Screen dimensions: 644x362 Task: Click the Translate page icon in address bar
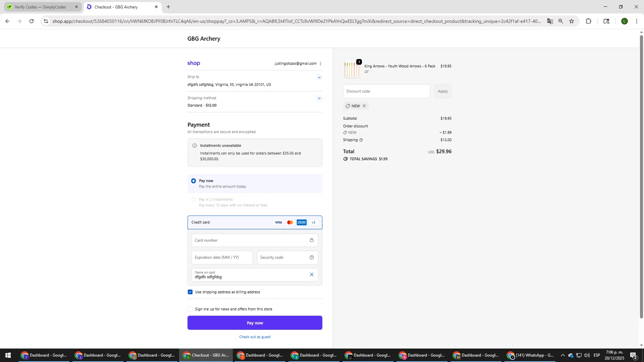point(550,21)
